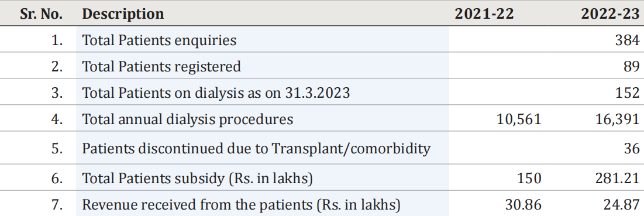644x216 pixels.
Task: Select Total Patients registered text
Action: [x=161, y=67]
